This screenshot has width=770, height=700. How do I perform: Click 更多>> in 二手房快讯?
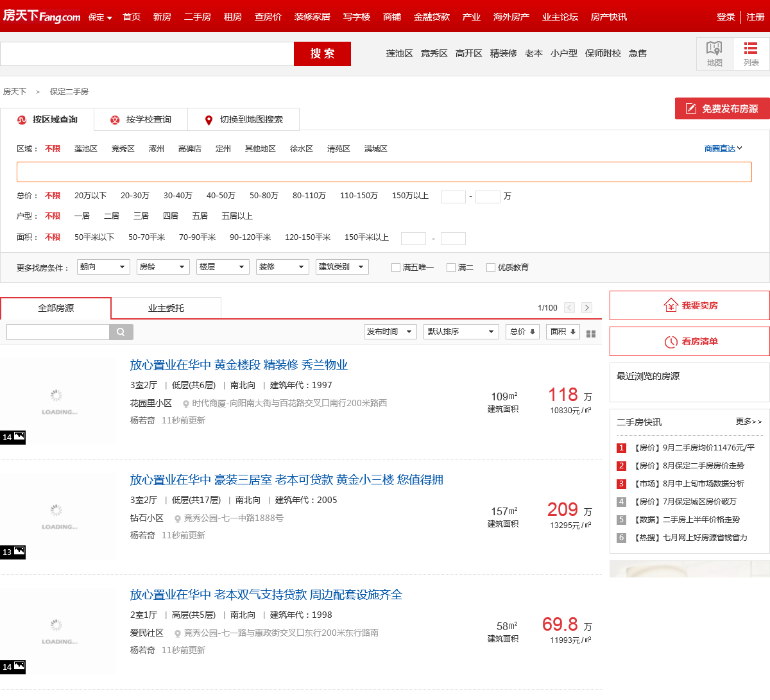coord(749,421)
